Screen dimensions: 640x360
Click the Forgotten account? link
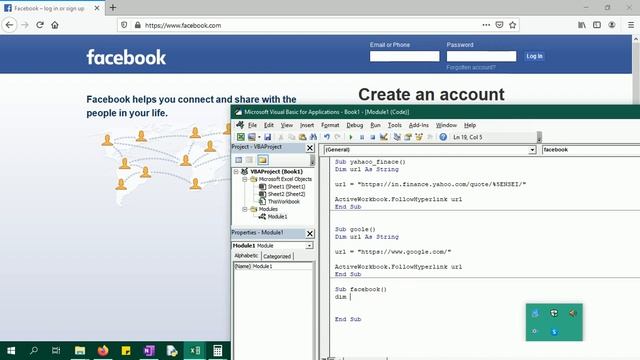471,67
